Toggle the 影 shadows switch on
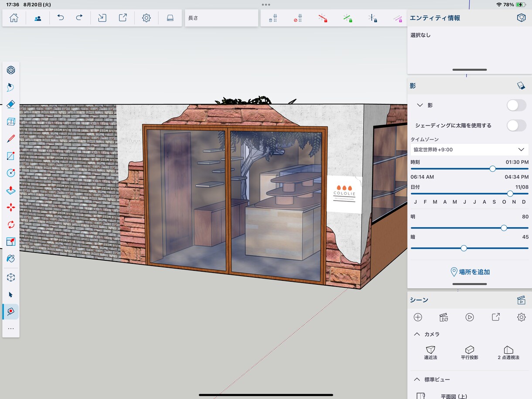This screenshot has height=399, width=532. point(516,105)
